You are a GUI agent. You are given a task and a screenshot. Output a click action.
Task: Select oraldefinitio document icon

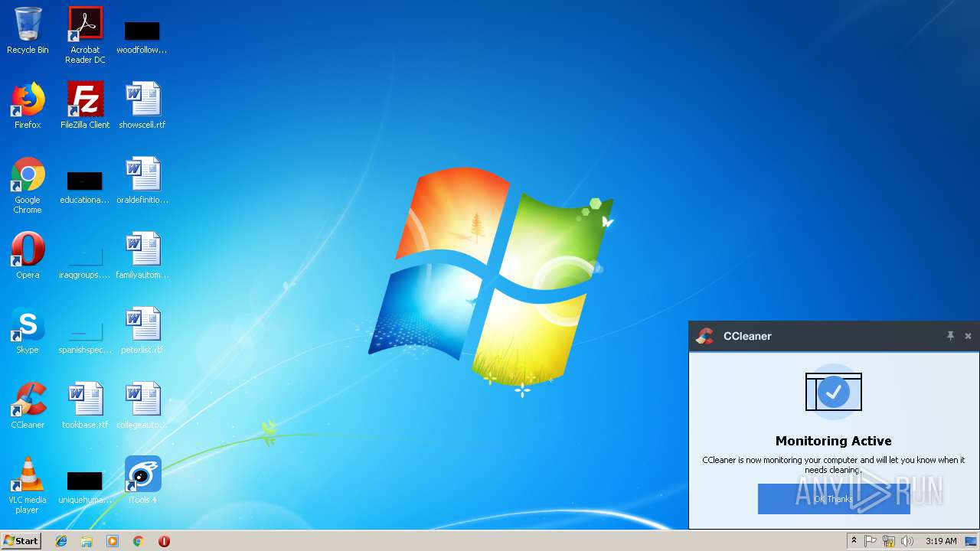[x=142, y=181]
